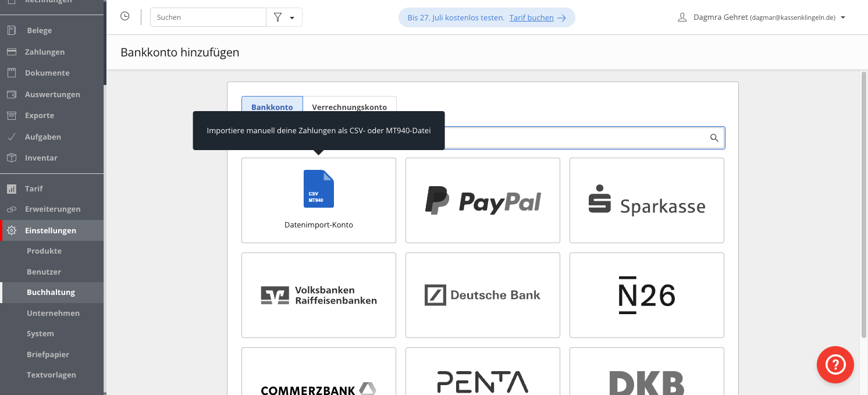868x395 pixels.
Task: Open the search filter funnel dropdown
Action: point(284,17)
